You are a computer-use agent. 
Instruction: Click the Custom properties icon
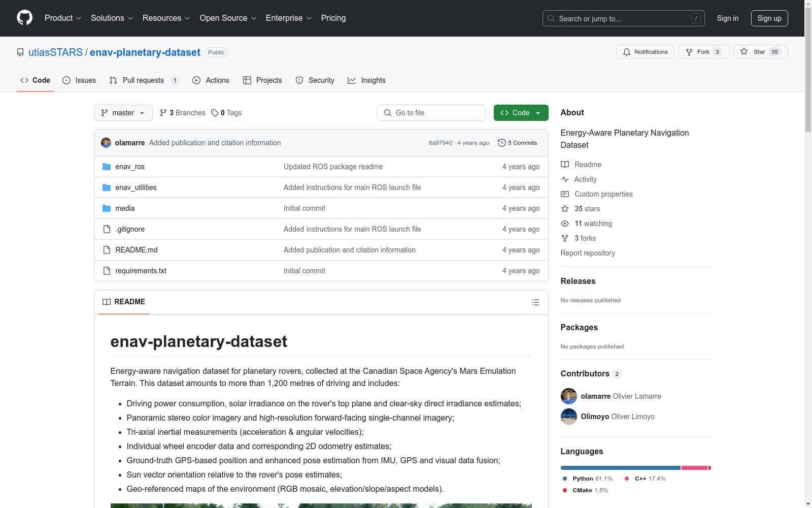click(x=565, y=194)
